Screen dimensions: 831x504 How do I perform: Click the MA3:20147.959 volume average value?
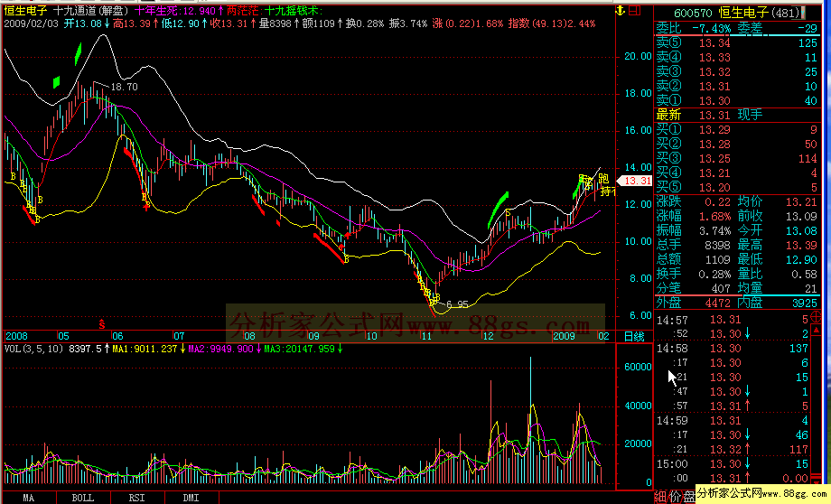click(x=300, y=349)
